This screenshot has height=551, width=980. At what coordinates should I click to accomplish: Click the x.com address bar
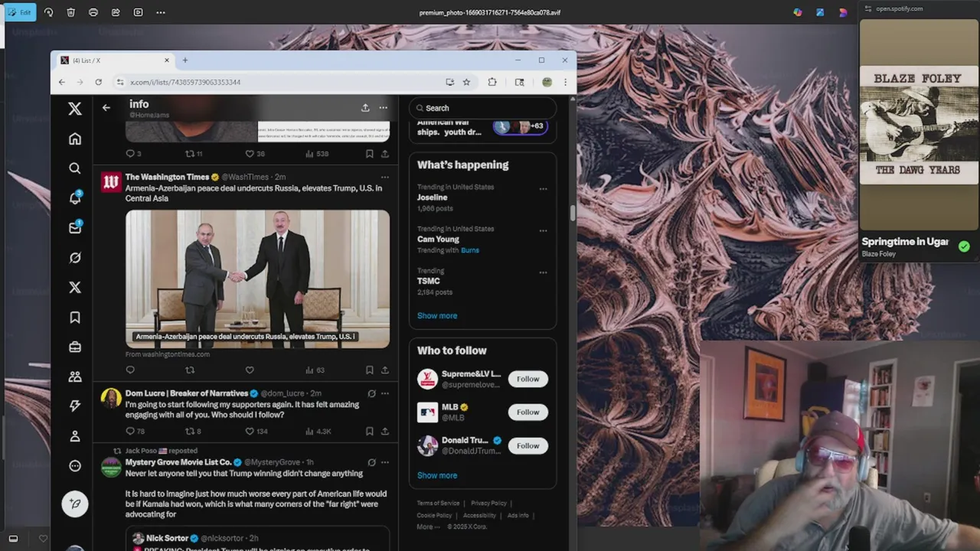coord(283,82)
